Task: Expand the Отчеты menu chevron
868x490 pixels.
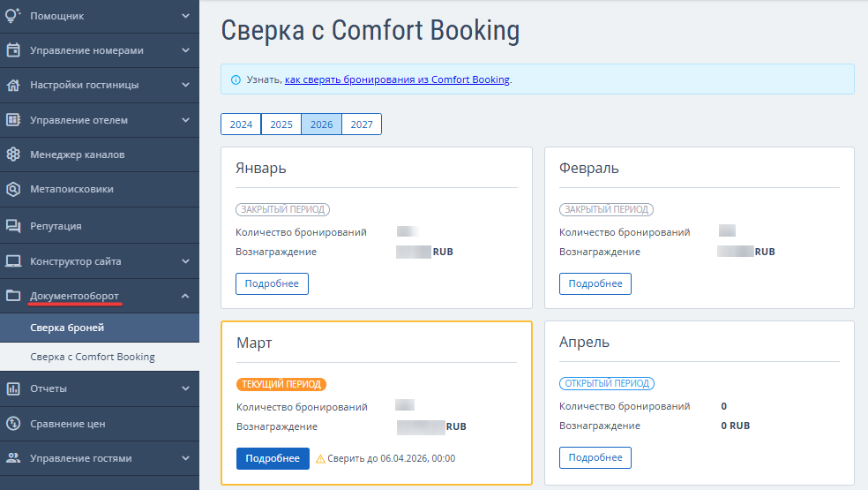Action: (185, 388)
